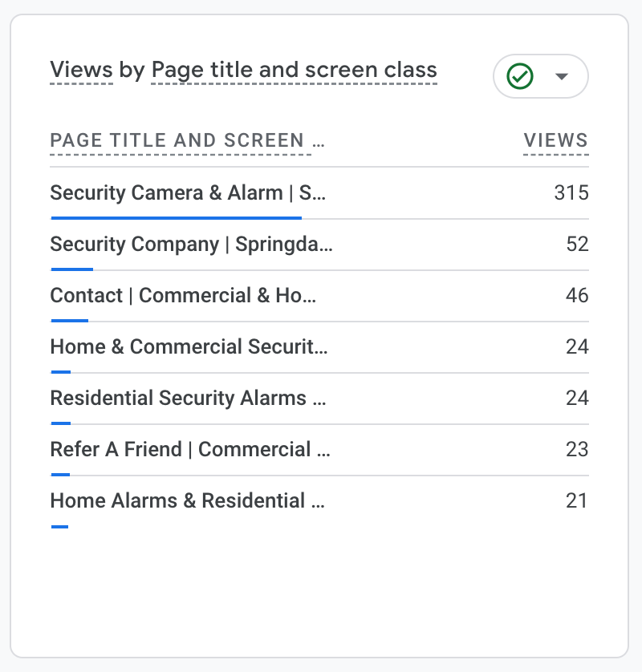Screen dimensions: 642x672
Task: Open "Page title and screen class" dimension selector
Action: click(x=294, y=71)
